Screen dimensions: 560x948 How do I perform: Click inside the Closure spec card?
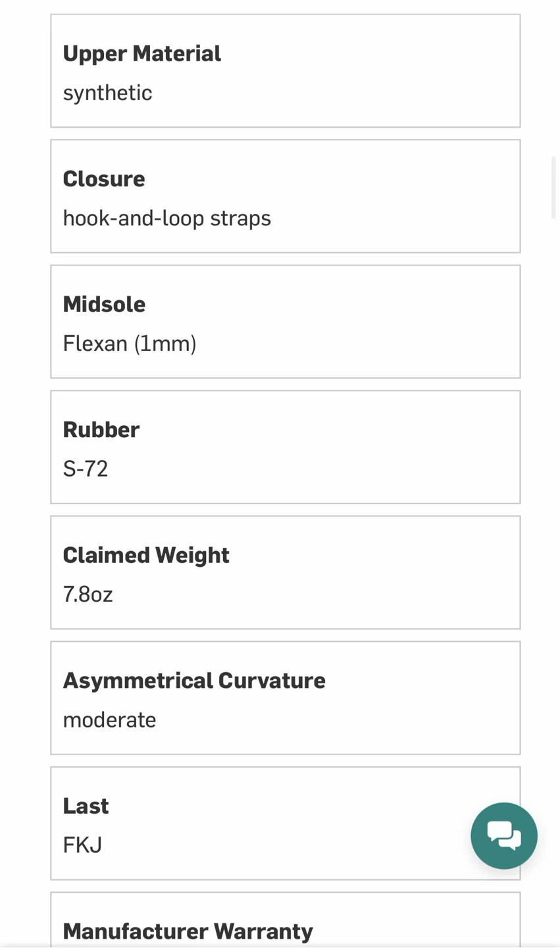coord(286,196)
